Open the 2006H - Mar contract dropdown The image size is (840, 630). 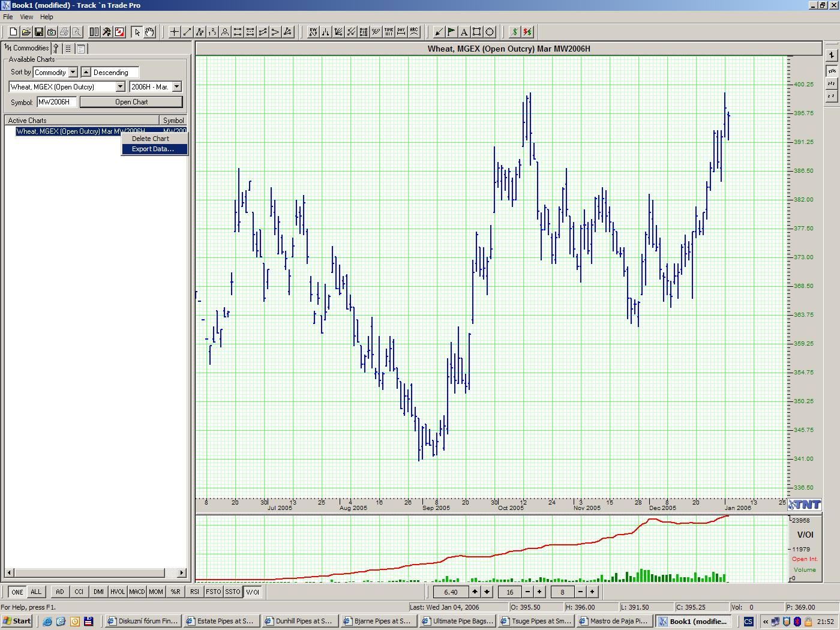tap(176, 87)
